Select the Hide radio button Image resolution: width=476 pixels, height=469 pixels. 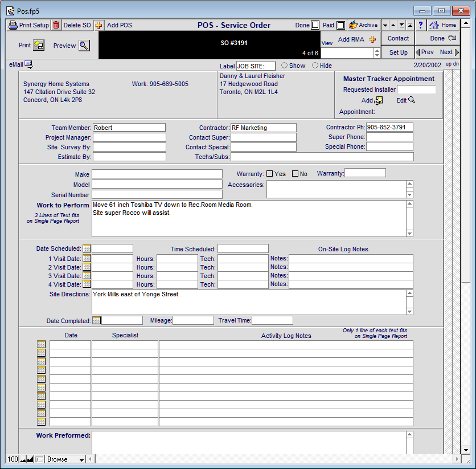coord(315,66)
